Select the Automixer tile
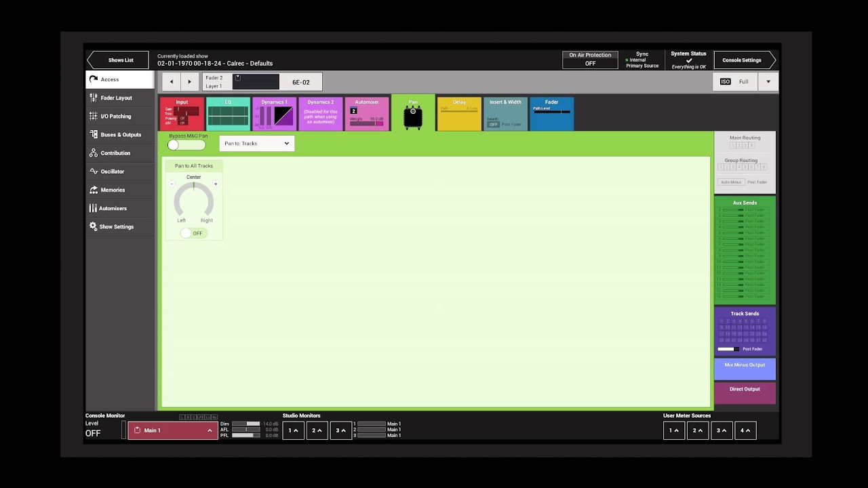 [x=367, y=114]
